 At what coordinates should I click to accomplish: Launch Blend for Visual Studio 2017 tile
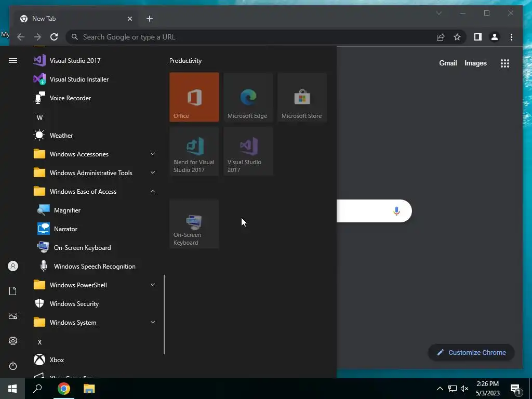pos(194,151)
